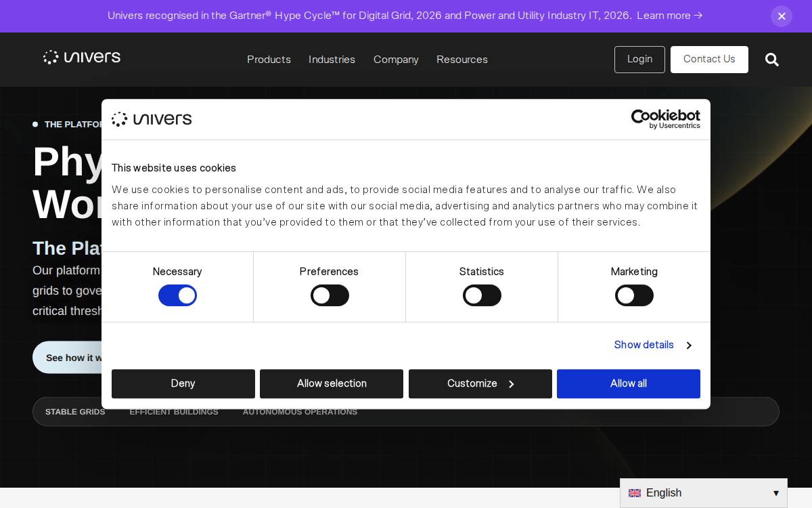This screenshot has width=812, height=508.
Task: Toggle the Necessary cookies switch
Action: 177,295
